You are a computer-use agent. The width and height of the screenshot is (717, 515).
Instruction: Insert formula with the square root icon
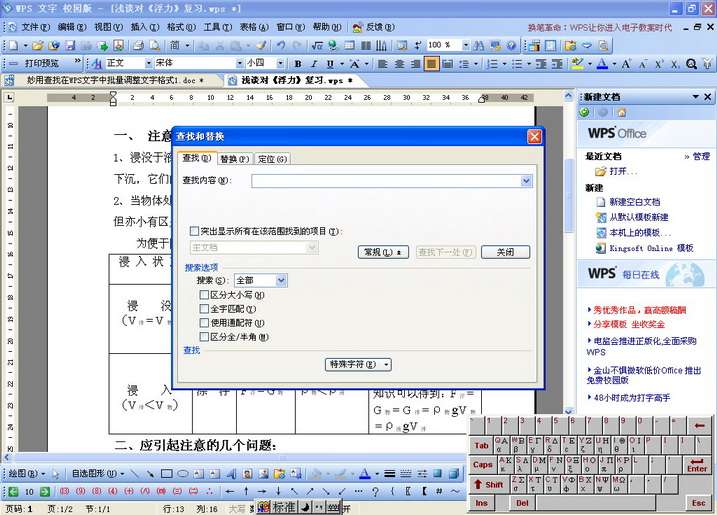tap(317, 45)
